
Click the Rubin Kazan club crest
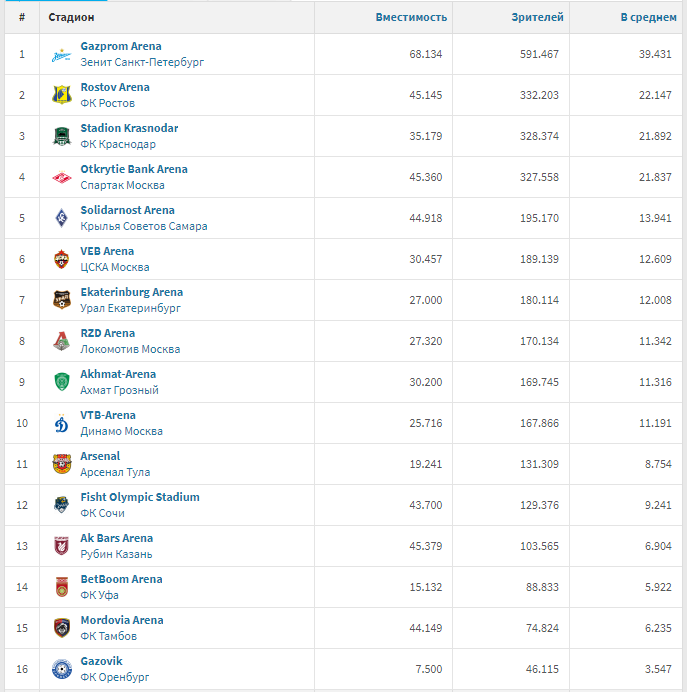tap(62, 547)
